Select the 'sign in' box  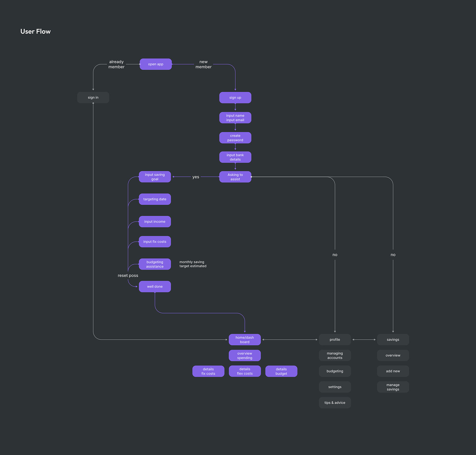coord(93,97)
